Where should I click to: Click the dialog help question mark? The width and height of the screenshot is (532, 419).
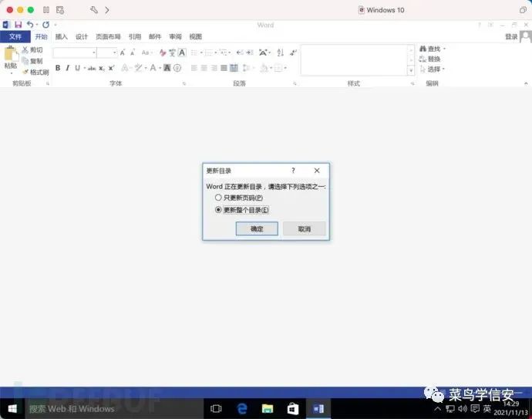(293, 171)
